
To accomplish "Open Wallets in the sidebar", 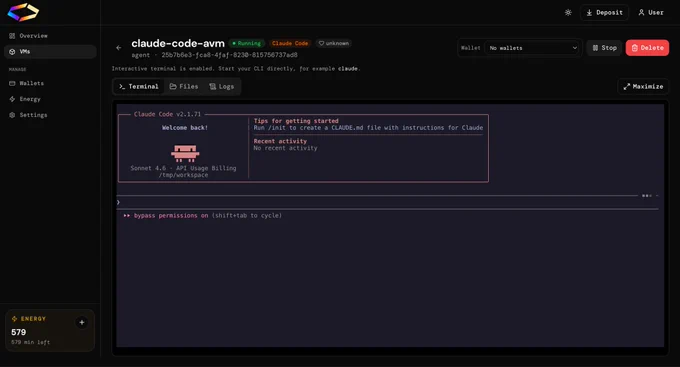I will tap(50, 83).
